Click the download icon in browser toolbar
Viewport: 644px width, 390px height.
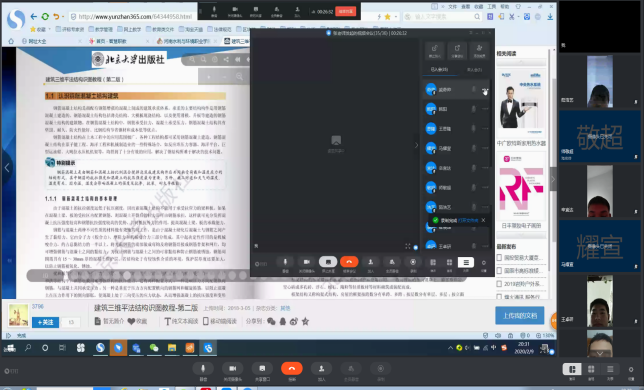tap(550, 16)
